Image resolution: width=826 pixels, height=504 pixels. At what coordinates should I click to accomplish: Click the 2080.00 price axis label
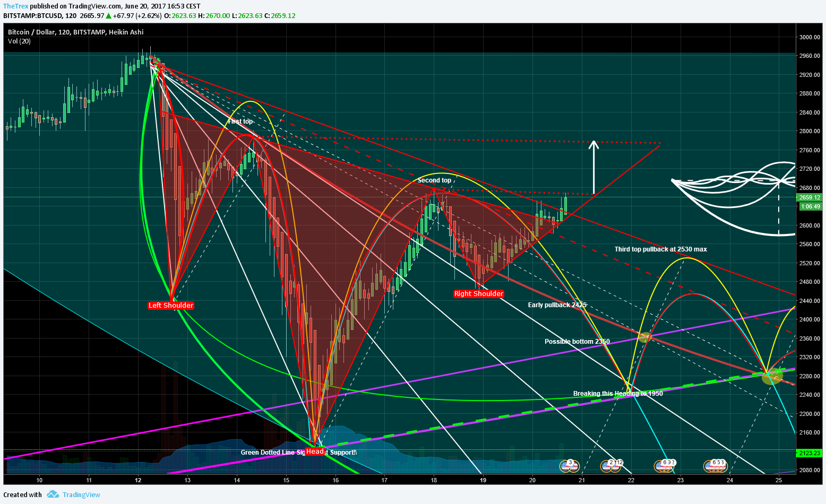pos(810,470)
